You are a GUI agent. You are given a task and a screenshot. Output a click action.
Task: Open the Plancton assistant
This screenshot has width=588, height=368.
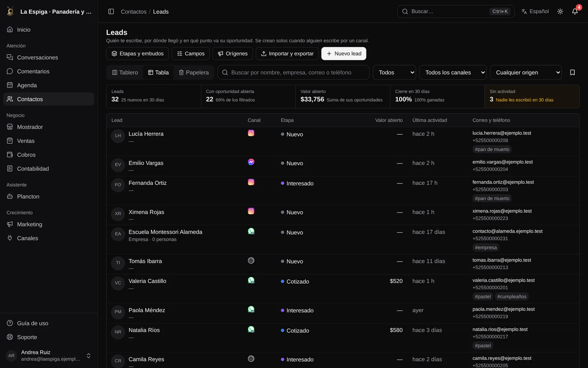point(49,197)
